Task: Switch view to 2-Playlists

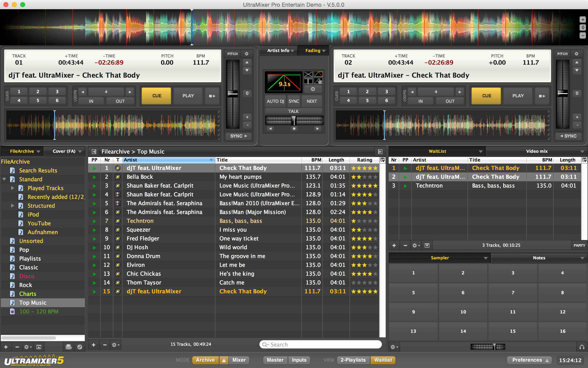Action: (x=353, y=360)
